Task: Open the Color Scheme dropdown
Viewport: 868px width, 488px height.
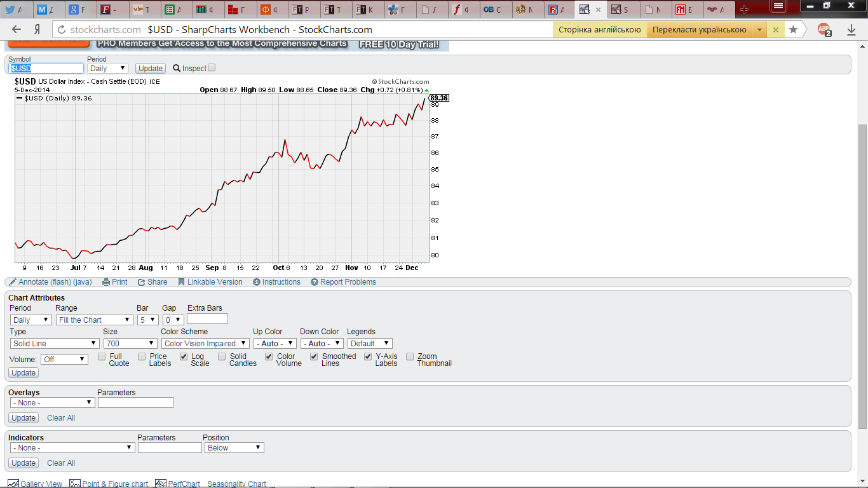Action: [205, 344]
